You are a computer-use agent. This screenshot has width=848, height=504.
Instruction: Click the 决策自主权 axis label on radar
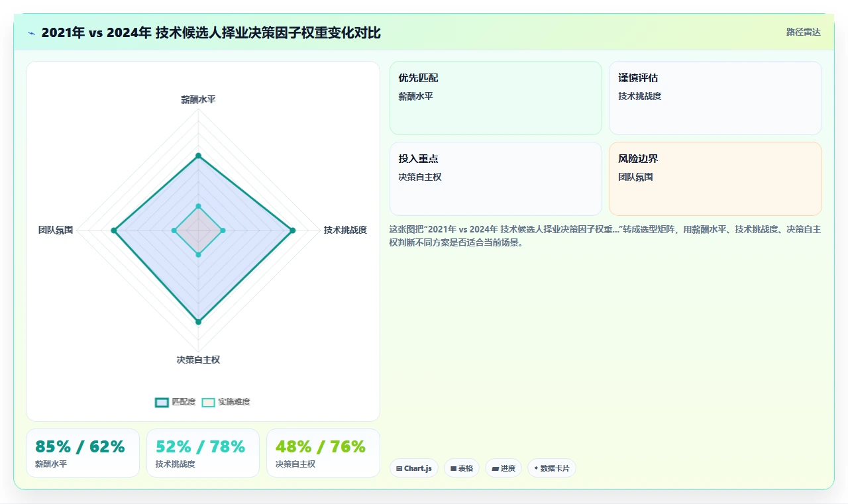coord(198,360)
